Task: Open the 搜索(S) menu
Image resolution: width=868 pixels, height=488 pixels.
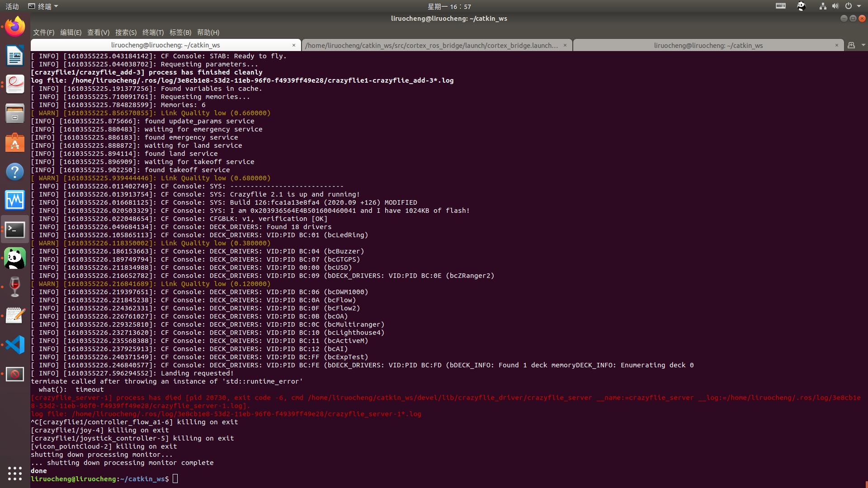Action: tap(126, 33)
